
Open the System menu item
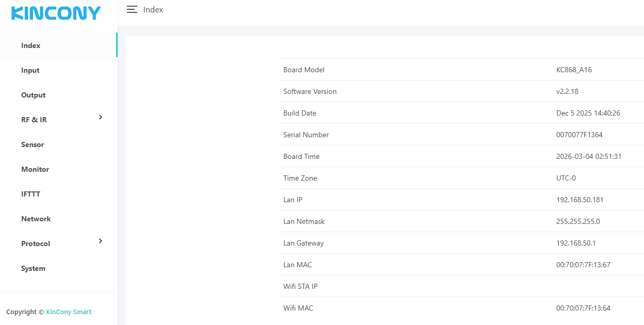(x=33, y=268)
